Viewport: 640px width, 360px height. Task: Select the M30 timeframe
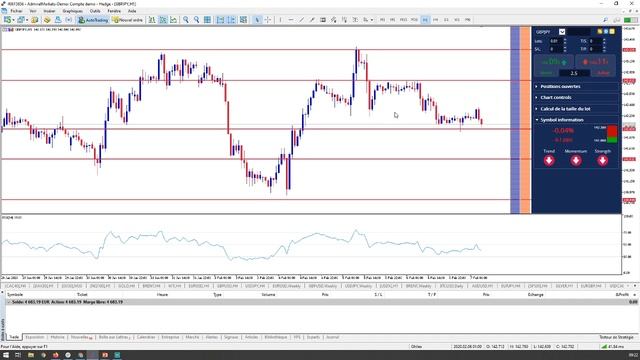coord(414,20)
